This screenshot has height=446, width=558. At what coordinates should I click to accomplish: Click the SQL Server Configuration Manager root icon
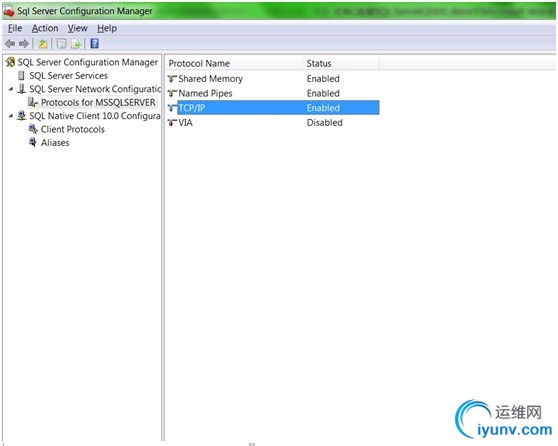click(x=11, y=62)
